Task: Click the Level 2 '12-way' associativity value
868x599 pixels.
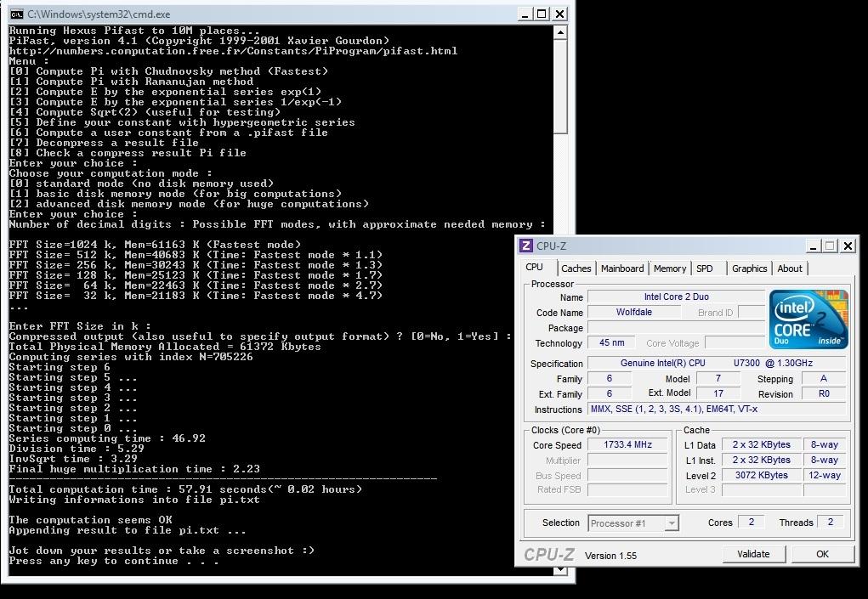Action: click(825, 475)
